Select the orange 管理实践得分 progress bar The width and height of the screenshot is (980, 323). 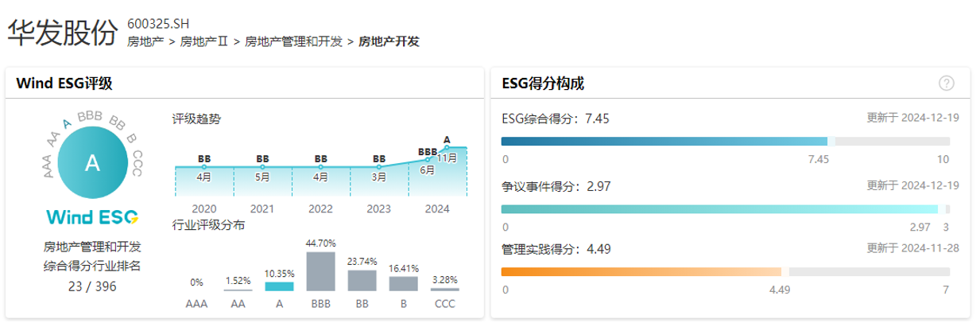point(726,272)
